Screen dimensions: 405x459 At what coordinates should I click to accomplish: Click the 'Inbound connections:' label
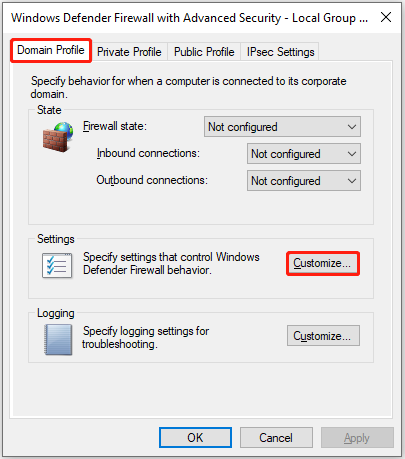click(148, 153)
